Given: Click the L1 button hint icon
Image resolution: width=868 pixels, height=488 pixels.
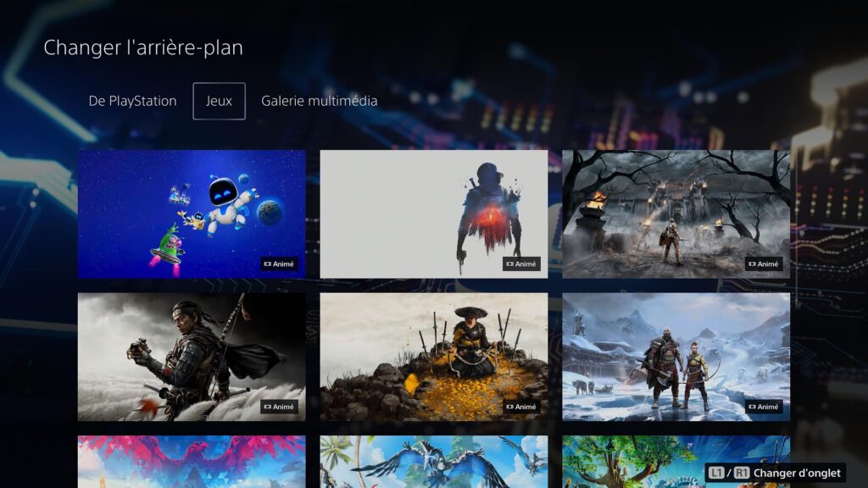Looking at the screenshot, I should click(x=716, y=473).
